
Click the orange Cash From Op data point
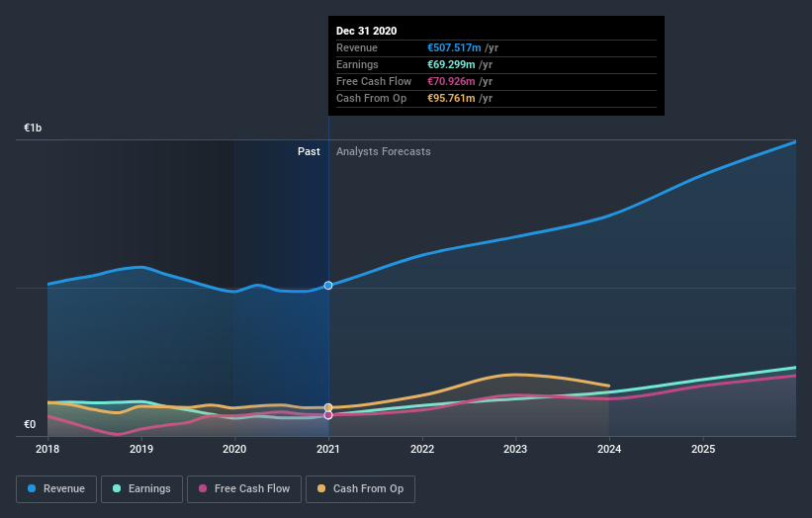(x=328, y=407)
